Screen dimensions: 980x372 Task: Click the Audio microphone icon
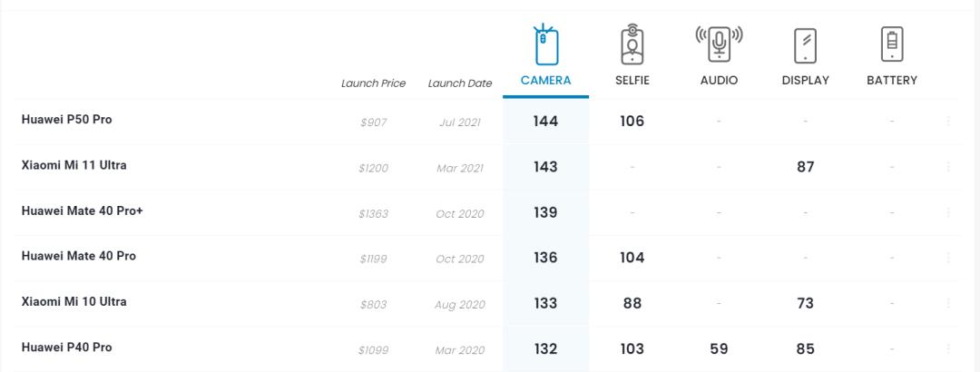719,44
